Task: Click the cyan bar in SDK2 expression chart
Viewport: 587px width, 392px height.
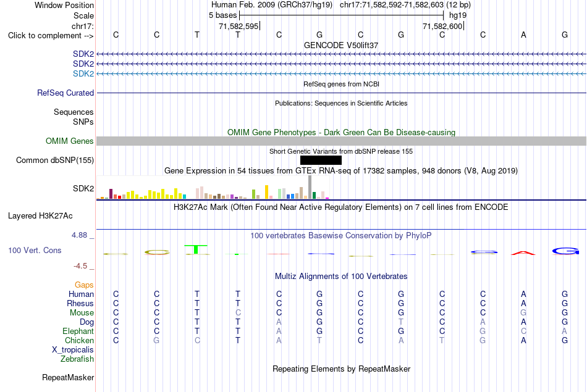Action: pyautogui.click(x=184, y=196)
